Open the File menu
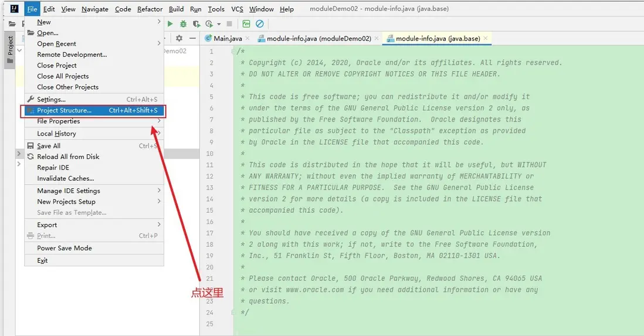Screen dimensions: 644x336 coord(32,9)
